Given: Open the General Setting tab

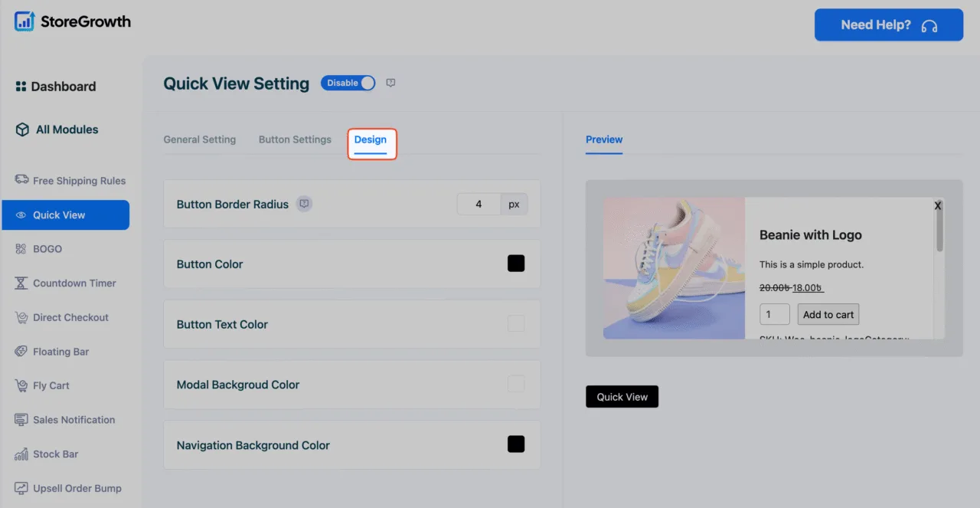Looking at the screenshot, I should click(x=200, y=139).
